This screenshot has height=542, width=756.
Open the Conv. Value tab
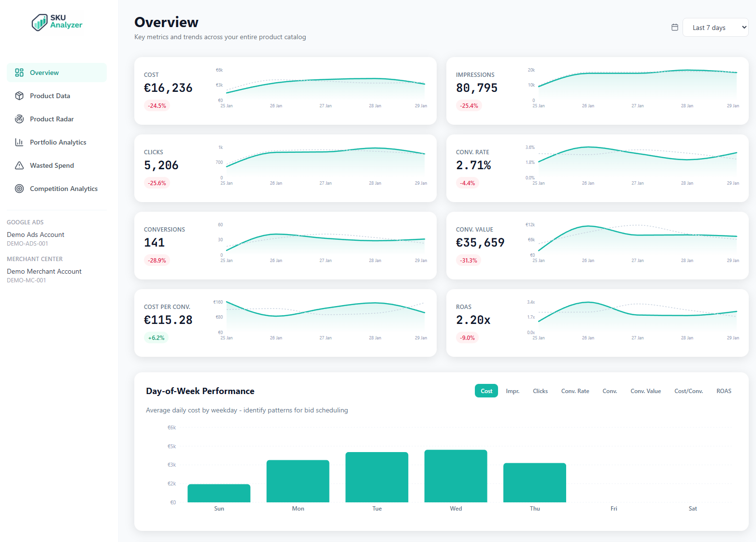pyautogui.click(x=646, y=391)
